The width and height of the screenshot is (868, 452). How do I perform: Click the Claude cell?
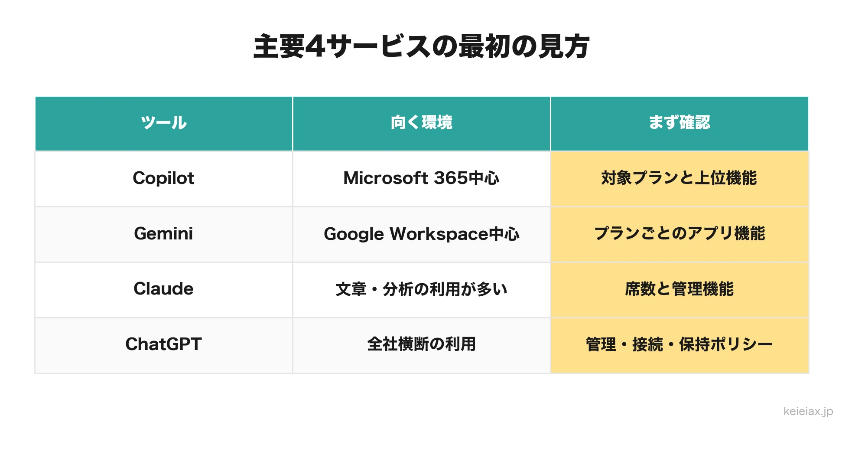click(164, 290)
